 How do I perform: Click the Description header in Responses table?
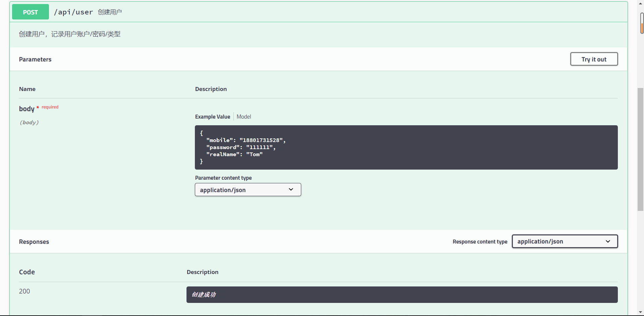coord(203,272)
